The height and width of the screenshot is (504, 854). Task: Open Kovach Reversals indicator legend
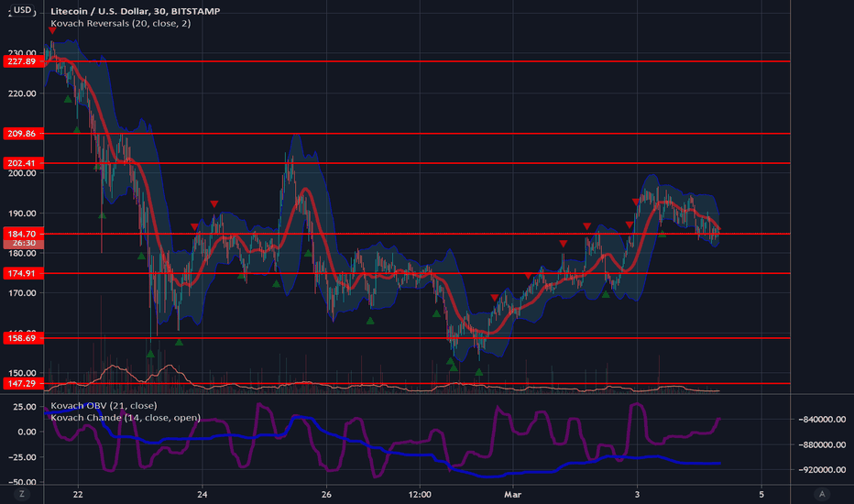(120, 24)
